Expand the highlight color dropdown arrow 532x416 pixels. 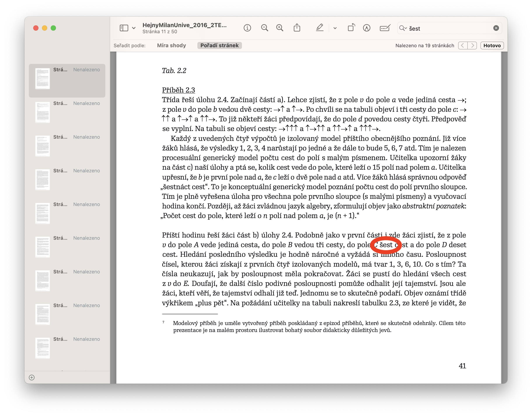(335, 28)
